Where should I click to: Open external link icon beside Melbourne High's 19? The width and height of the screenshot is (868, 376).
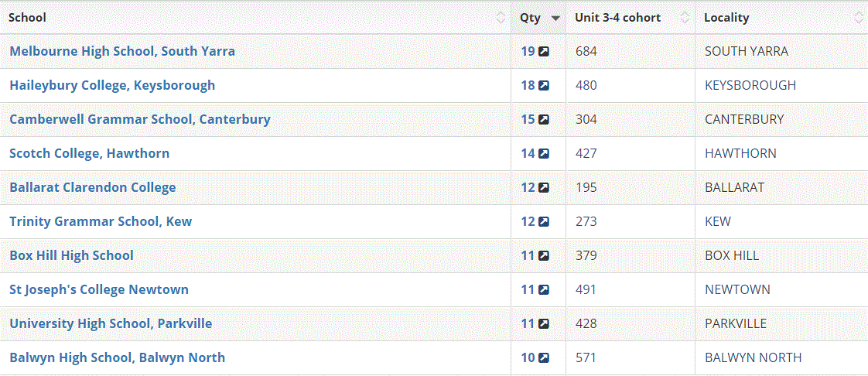click(544, 52)
